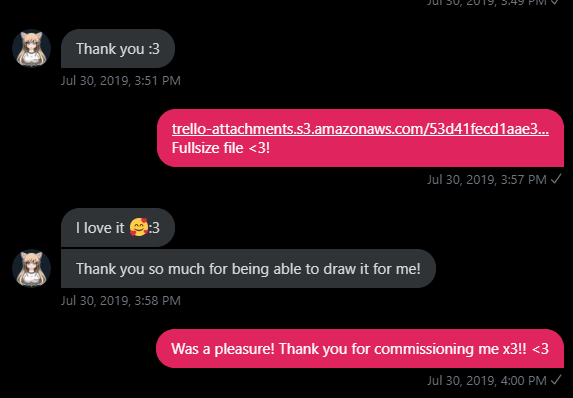The width and height of the screenshot is (573, 398).
Task: Click the 'Jul 30, 2019, 4:00 PM' timestamp
Action: pos(487,380)
